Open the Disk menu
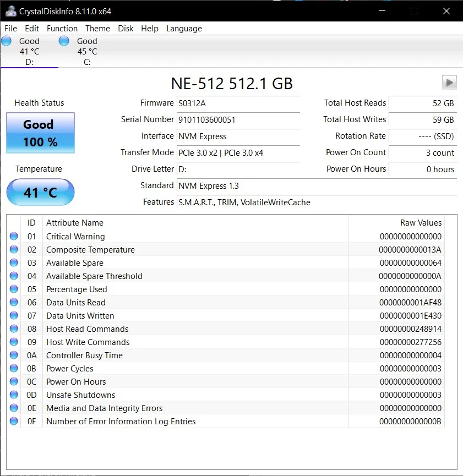Viewport: 463px width, 476px height. [x=126, y=29]
